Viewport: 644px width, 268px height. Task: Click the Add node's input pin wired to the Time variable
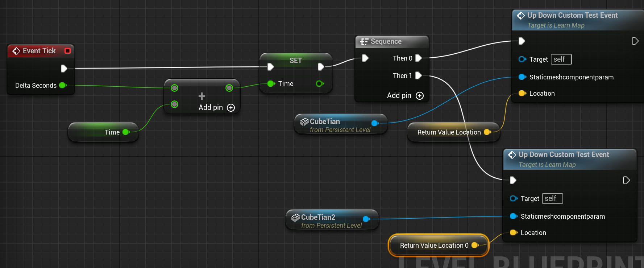tap(175, 104)
